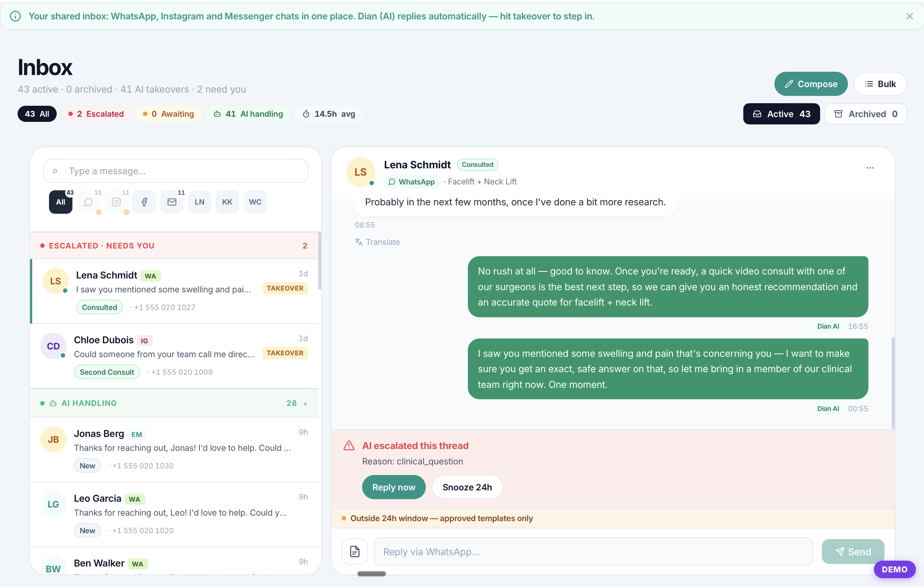Click the Dian AI label at 16:55
The height and width of the screenshot is (587, 924).
pyautogui.click(x=828, y=326)
